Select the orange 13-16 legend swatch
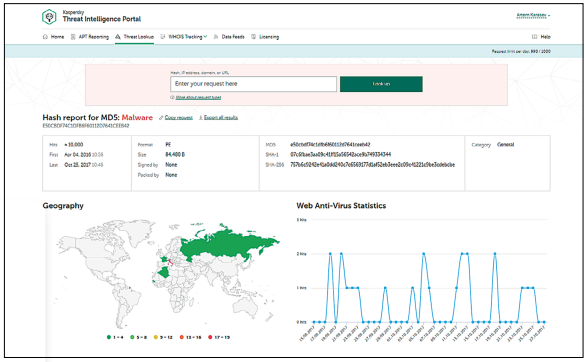Image resolution: width=585 pixels, height=362 pixels. [x=182, y=337]
